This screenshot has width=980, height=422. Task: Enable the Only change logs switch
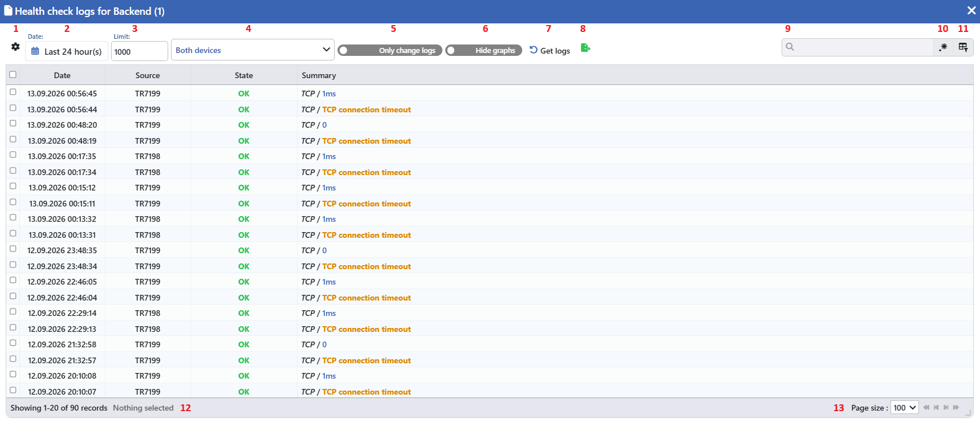point(390,50)
